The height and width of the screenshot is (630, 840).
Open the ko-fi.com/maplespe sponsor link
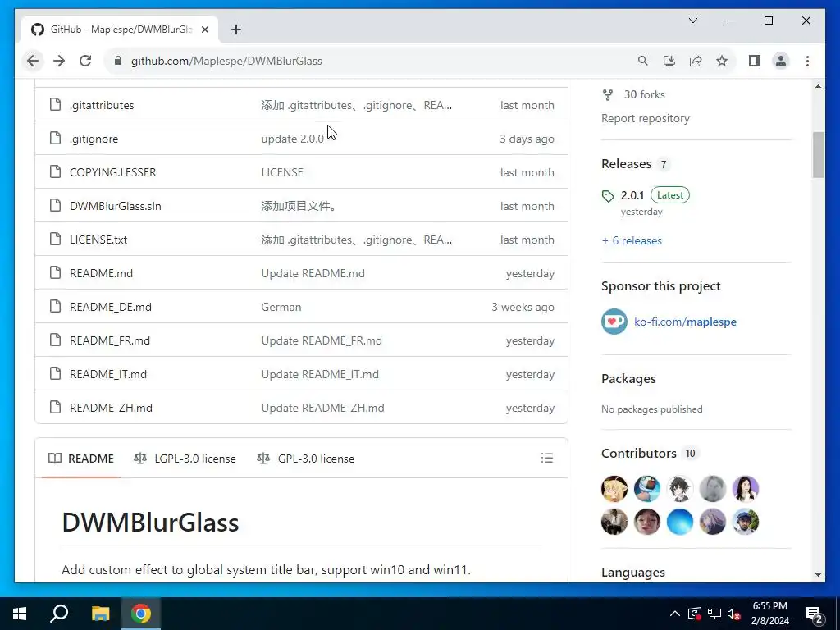coord(685,322)
